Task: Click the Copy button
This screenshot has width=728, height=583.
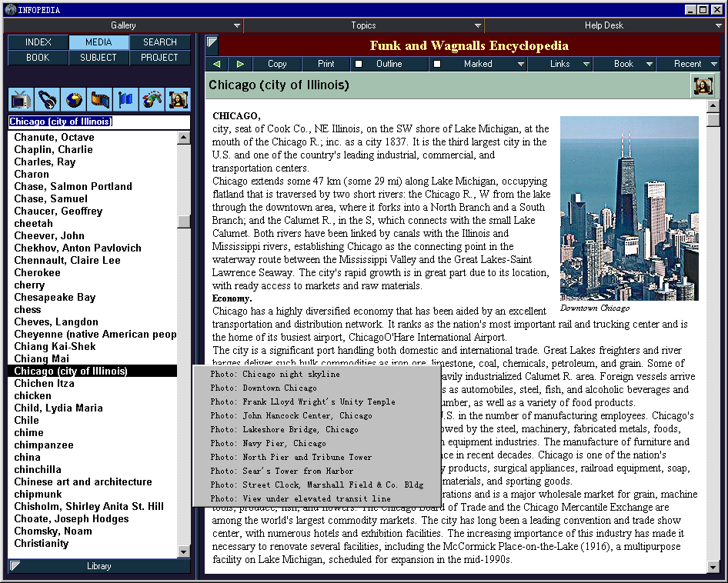Action: tap(277, 64)
